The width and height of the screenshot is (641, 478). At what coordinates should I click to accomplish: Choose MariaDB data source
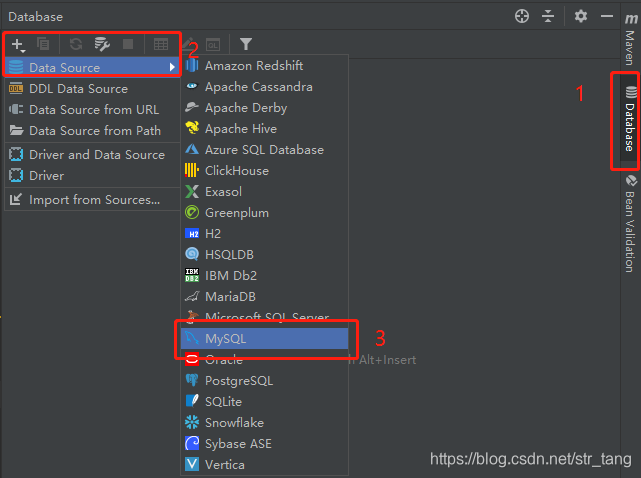click(264, 296)
